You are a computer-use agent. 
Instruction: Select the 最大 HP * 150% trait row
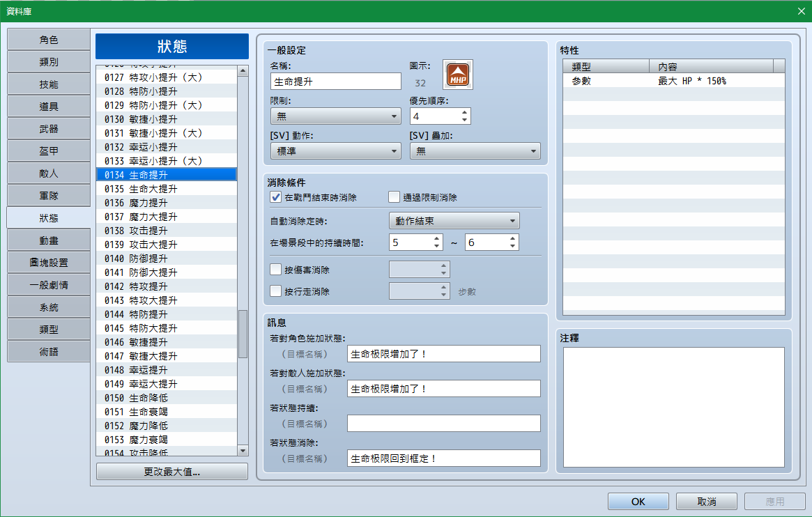pos(674,81)
